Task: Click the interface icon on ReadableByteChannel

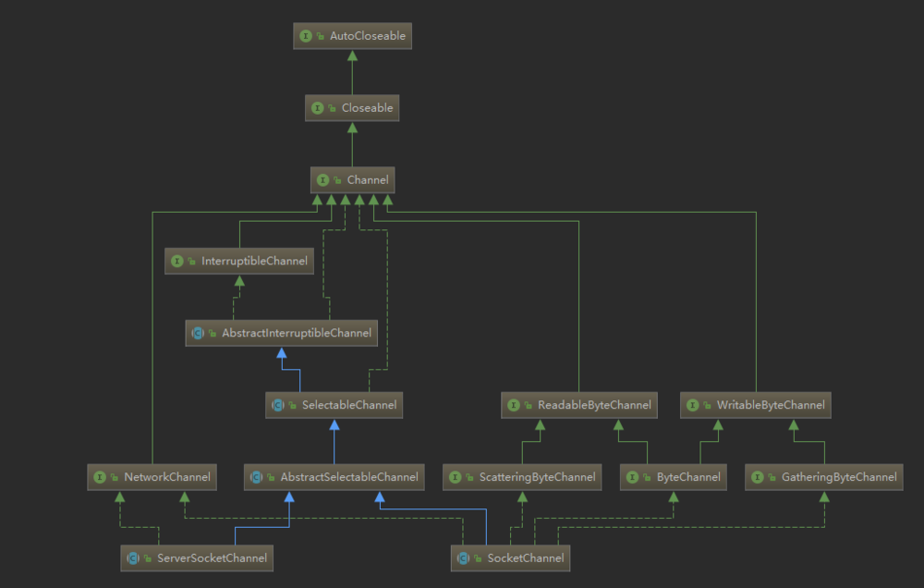Action: [x=514, y=405]
